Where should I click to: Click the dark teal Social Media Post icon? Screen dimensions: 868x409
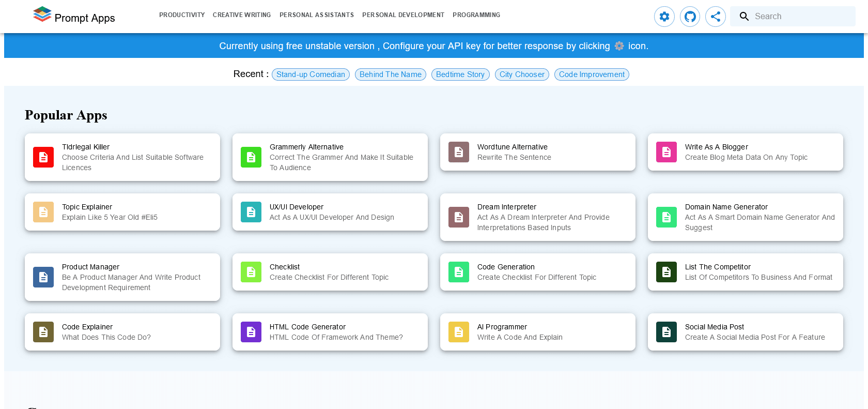(x=667, y=332)
